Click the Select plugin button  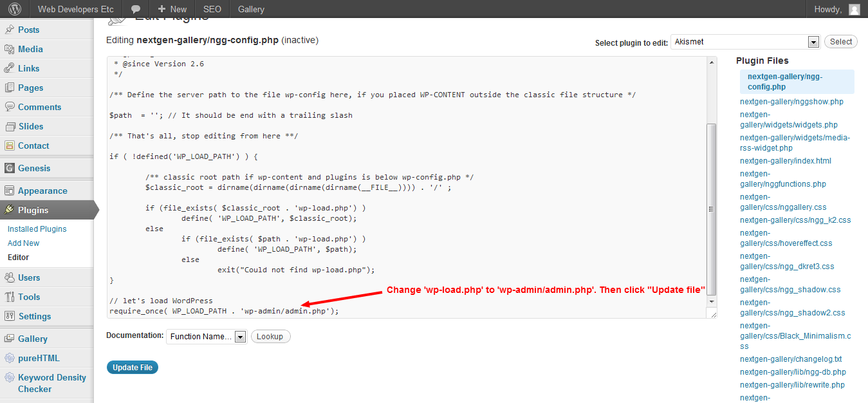point(841,42)
